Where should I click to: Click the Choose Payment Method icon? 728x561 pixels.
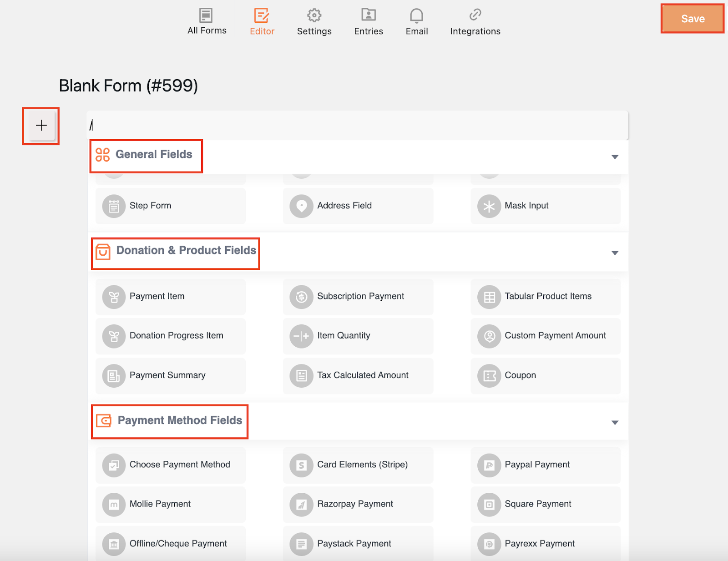pyautogui.click(x=114, y=465)
